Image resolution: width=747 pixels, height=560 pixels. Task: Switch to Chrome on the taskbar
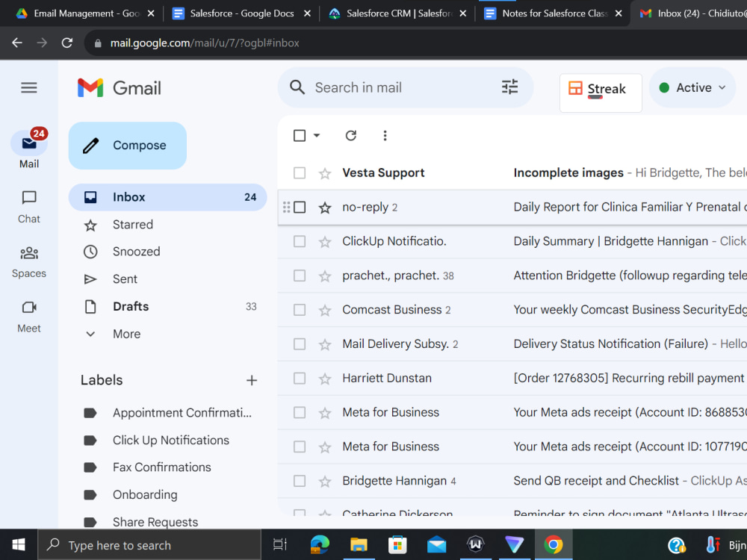coord(554,545)
